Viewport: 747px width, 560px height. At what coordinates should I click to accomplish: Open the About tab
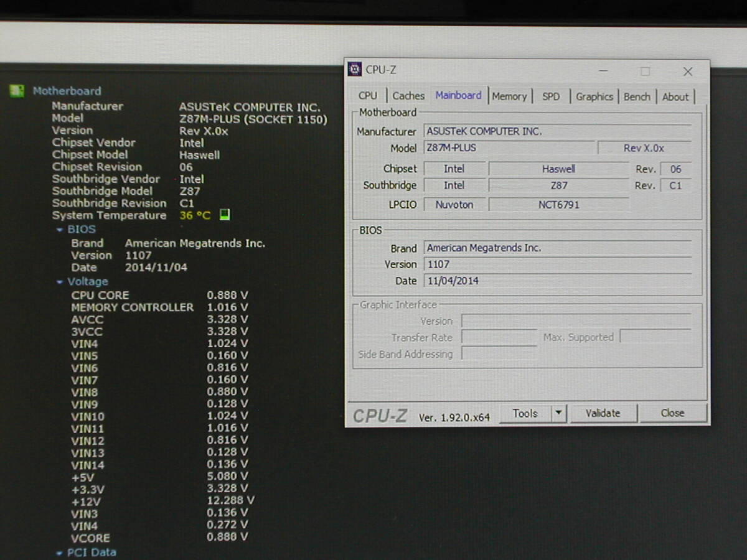tap(675, 96)
